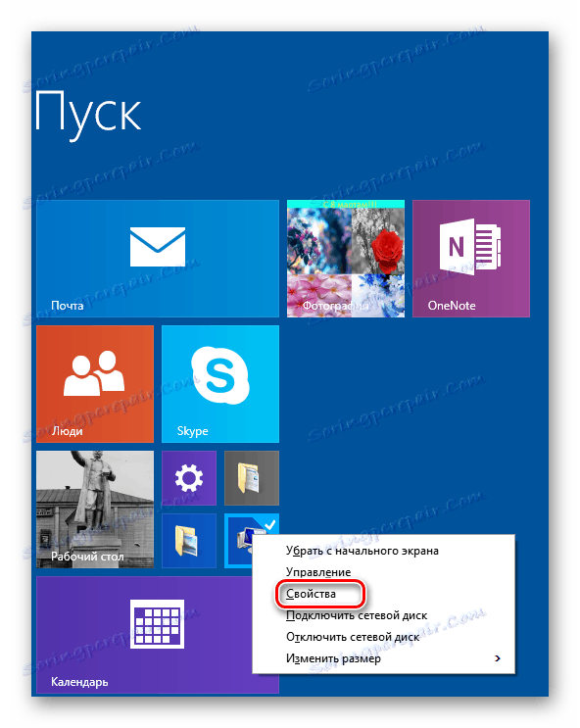Open the Почта mail tile

[158, 259]
